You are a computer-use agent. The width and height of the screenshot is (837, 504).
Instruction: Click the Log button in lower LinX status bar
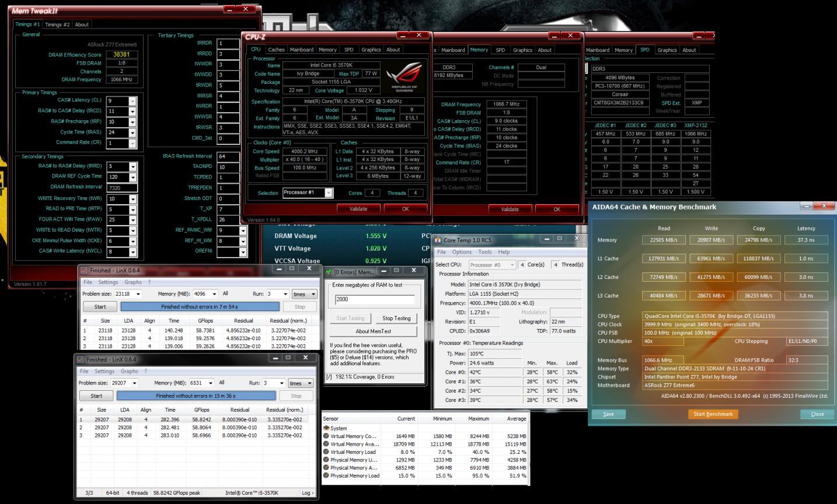click(x=307, y=493)
